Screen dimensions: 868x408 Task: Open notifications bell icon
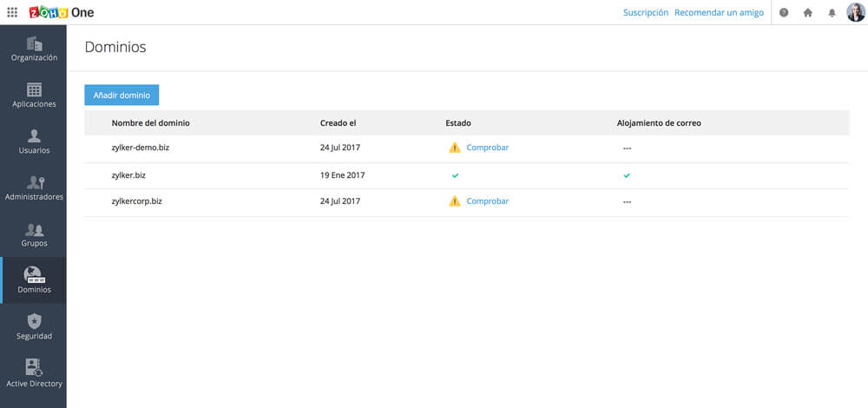click(832, 13)
